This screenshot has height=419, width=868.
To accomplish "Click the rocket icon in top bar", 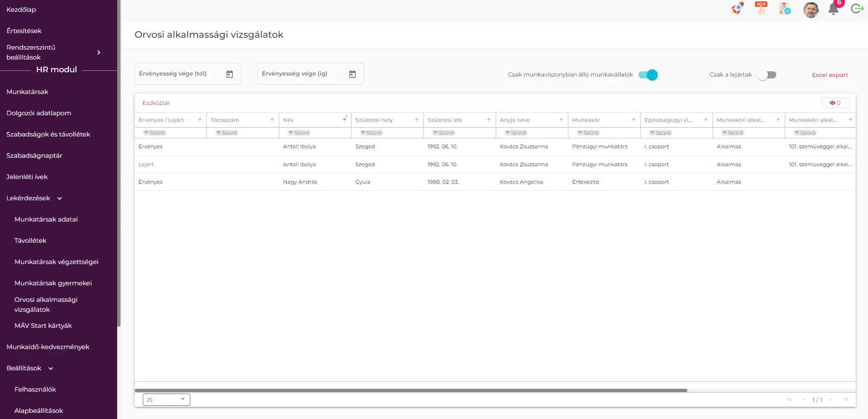I will (737, 9).
